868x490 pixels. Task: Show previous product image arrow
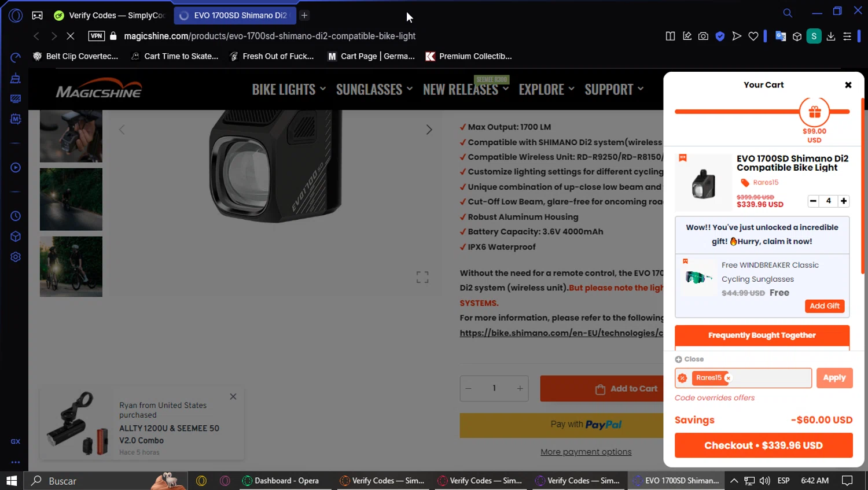point(122,130)
